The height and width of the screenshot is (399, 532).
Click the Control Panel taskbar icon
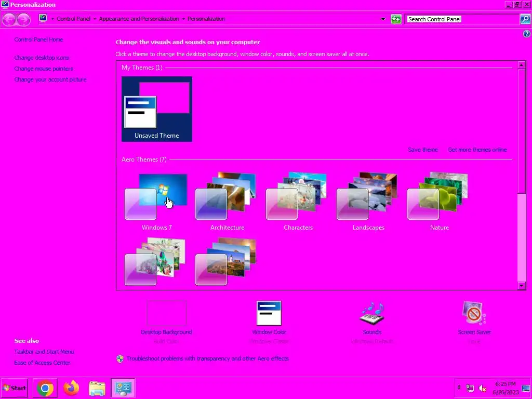click(123, 388)
